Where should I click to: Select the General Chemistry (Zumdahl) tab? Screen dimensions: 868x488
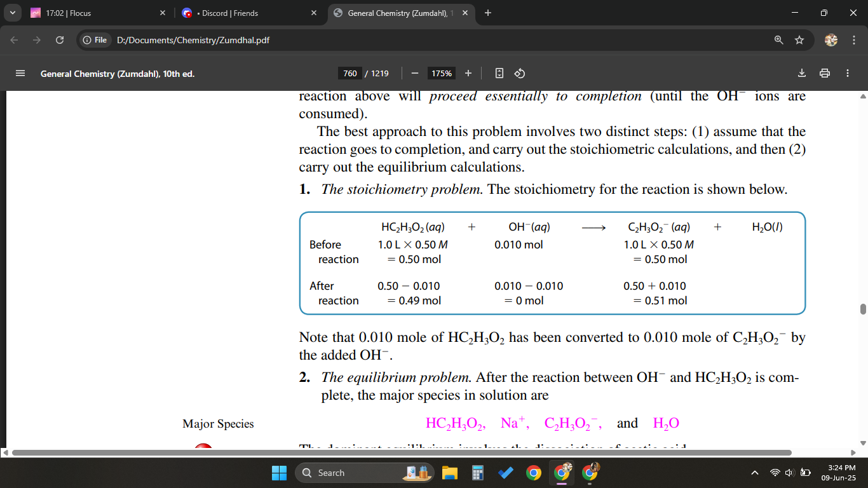(402, 13)
